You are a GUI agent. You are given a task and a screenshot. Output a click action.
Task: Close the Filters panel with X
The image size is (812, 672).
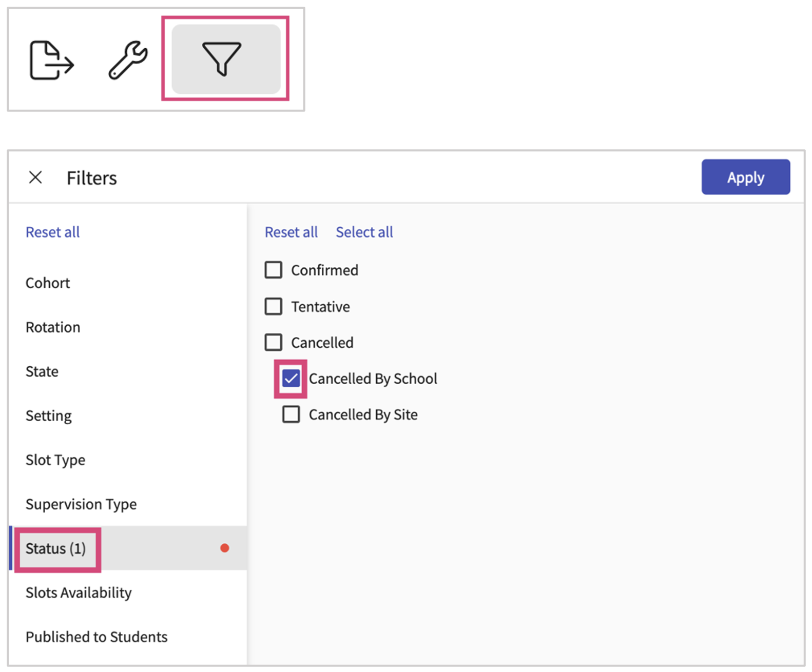click(35, 177)
